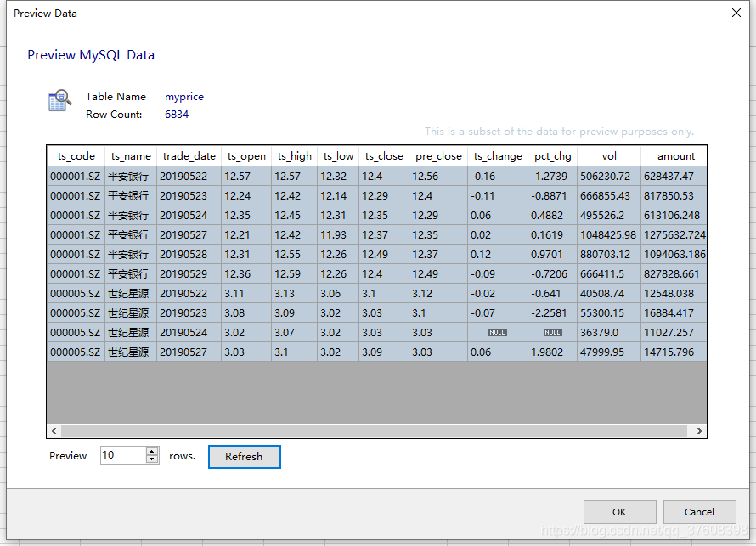The width and height of the screenshot is (756, 546).
Task: Confirm the dialog with OK
Action: tap(619, 512)
